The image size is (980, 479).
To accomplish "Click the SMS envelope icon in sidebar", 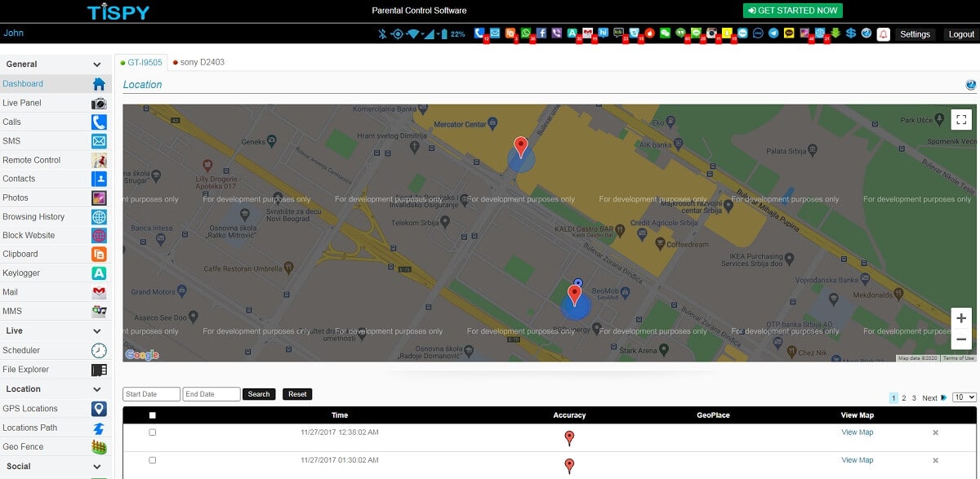I will coord(99,140).
